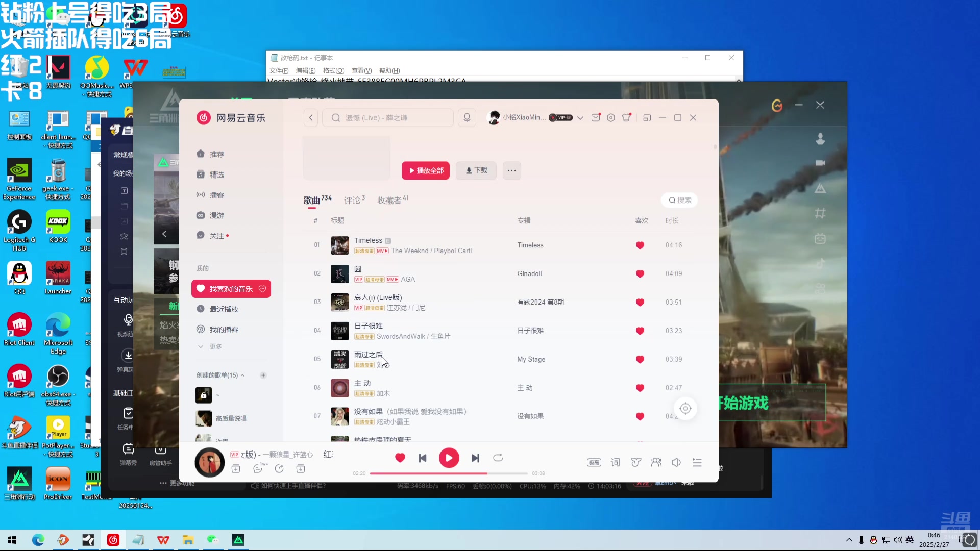Open the VIP badge next to username
Image resolution: width=980 pixels, height=551 pixels.
560,118
